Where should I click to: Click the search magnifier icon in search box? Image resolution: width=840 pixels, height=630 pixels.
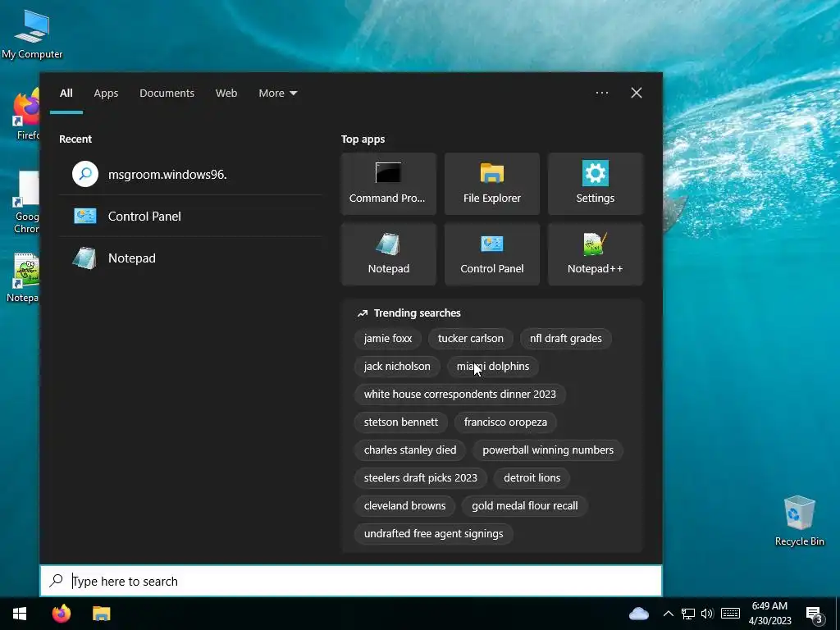57,581
